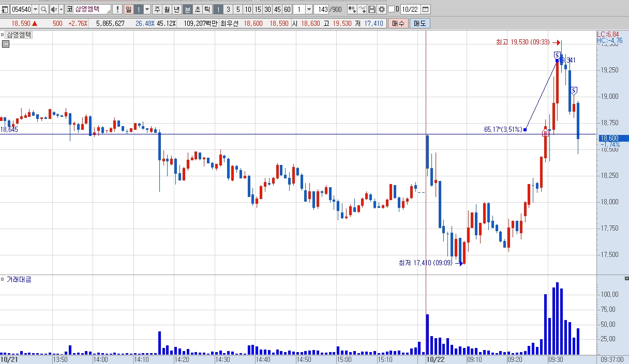Screen dimensions: 629x364
Task: Click the red 매수 buy button
Action: pos(398,23)
